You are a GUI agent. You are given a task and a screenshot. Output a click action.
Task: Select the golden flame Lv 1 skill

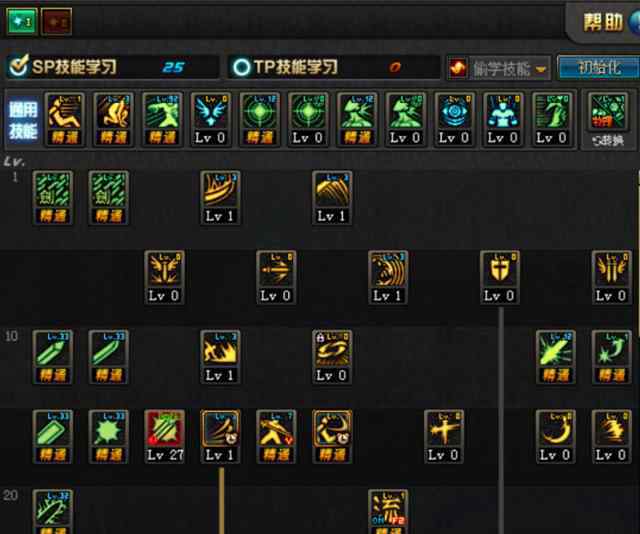coord(220,357)
